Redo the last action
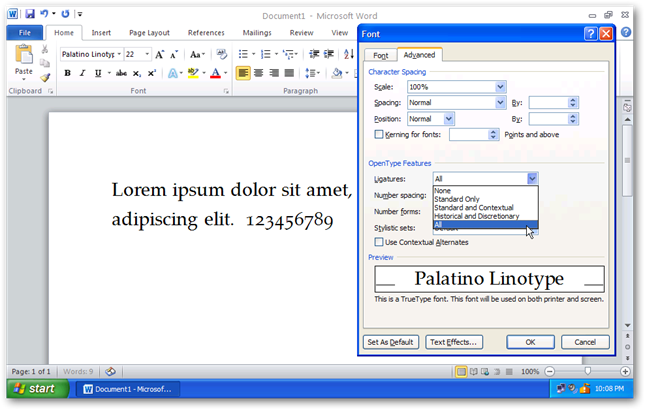The height and width of the screenshot is (410, 645). 65,14
